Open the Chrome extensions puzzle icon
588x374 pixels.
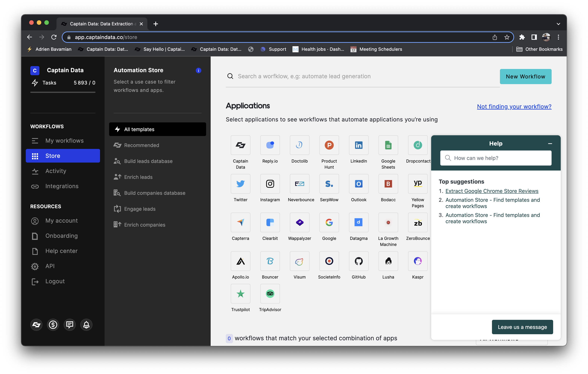click(x=522, y=37)
